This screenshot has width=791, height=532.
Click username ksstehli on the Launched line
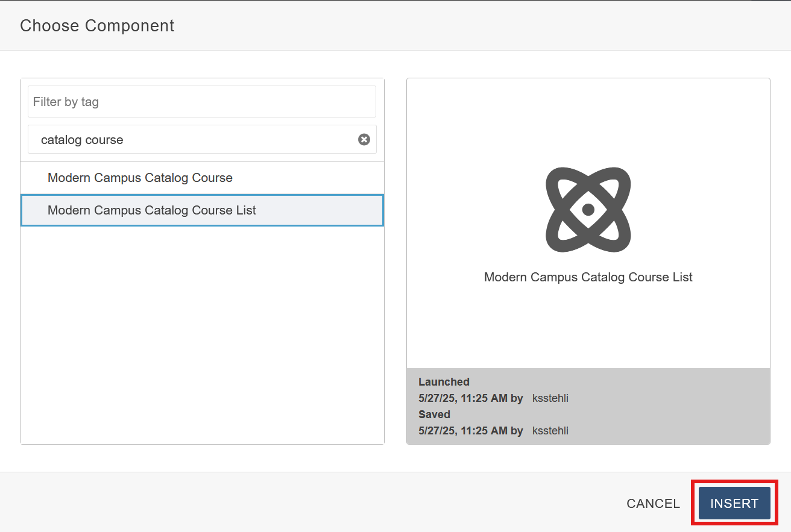[x=550, y=398]
